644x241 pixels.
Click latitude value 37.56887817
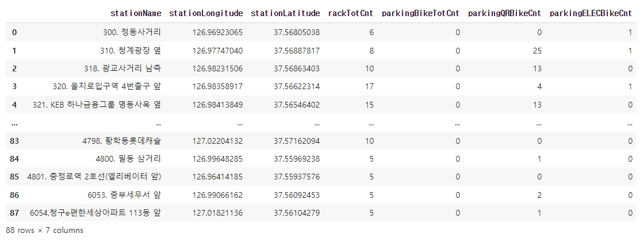297,51
